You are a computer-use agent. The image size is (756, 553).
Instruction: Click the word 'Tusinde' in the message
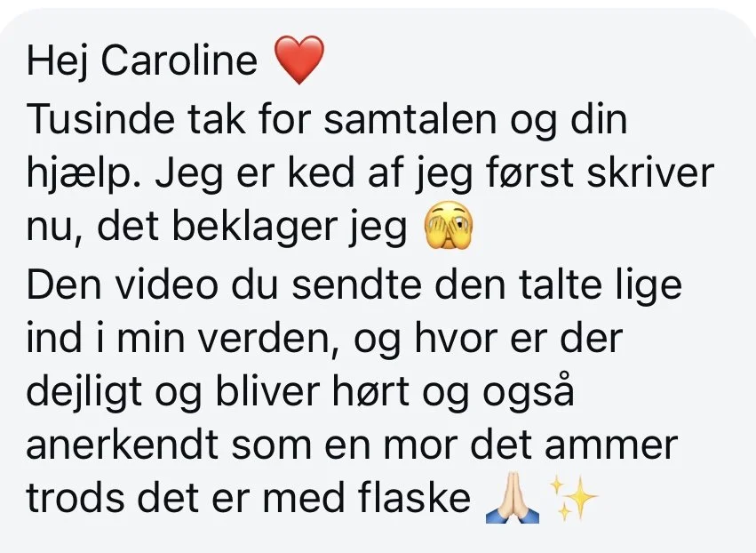(x=99, y=118)
